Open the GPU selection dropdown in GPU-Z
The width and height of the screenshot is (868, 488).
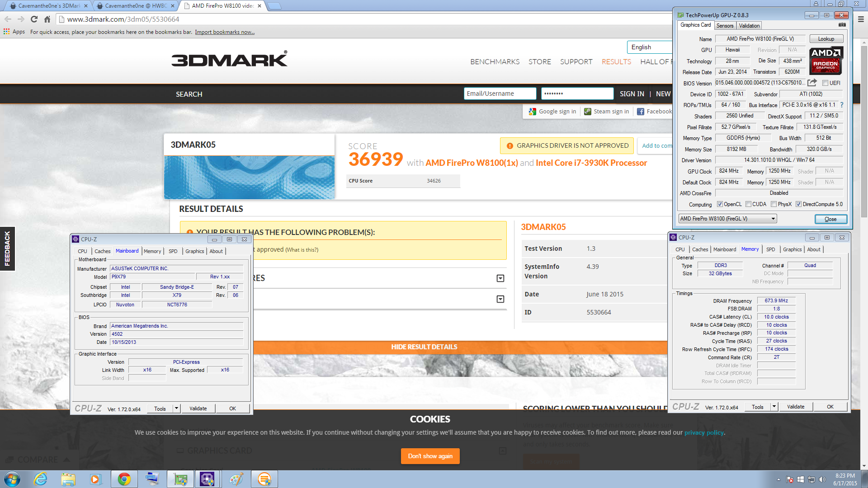[727, 219]
